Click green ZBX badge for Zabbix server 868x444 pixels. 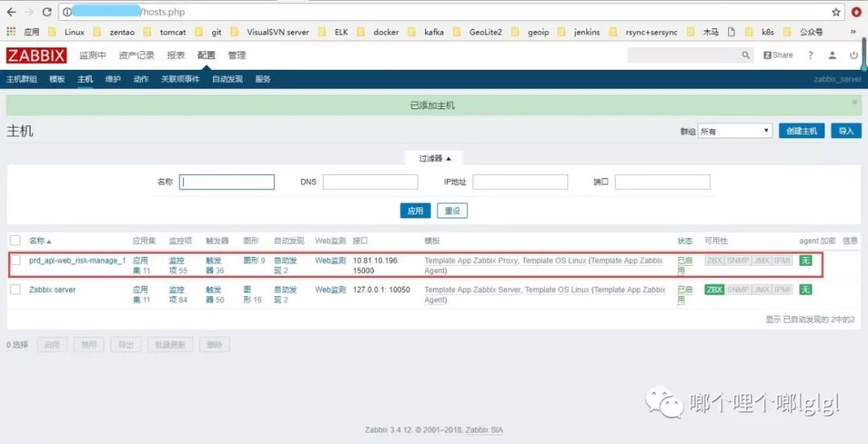pos(714,289)
